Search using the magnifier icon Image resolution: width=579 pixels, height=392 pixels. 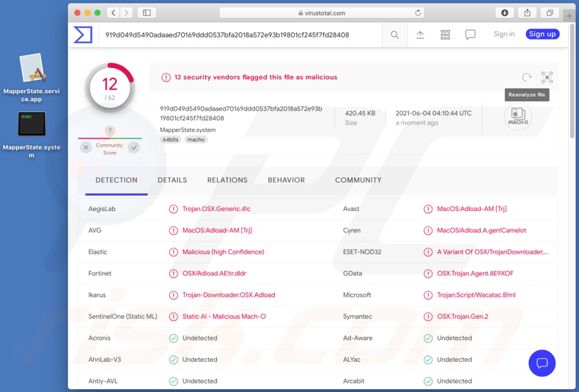(394, 34)
